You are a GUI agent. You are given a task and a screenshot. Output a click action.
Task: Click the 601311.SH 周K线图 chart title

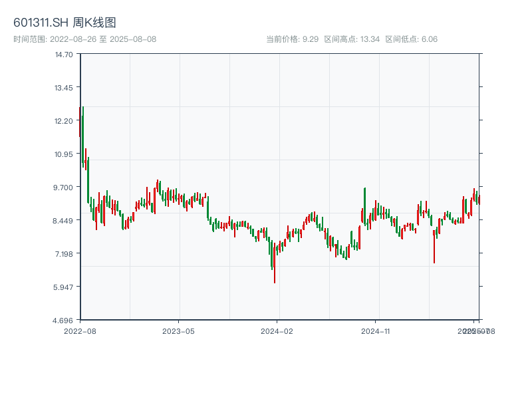click(65, 23)
